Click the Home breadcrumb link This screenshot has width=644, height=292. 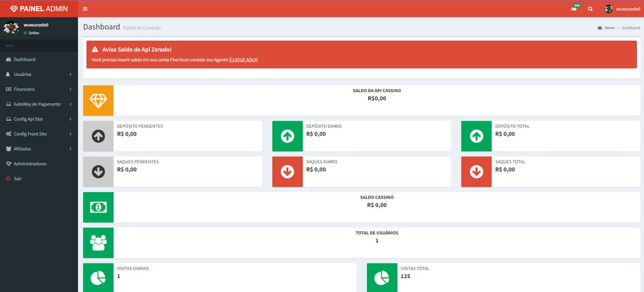click(609, 28)
